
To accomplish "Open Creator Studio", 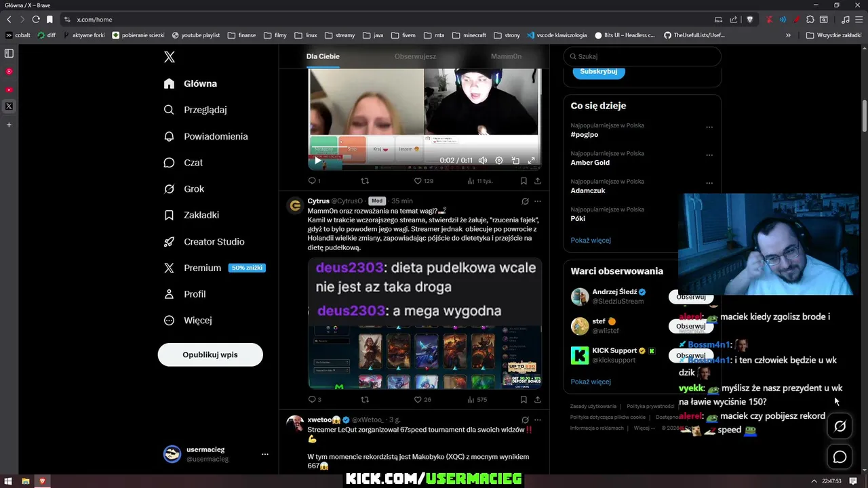I will point(204,241).
